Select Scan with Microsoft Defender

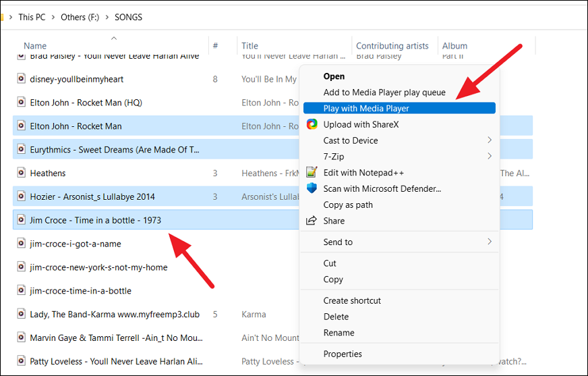point(382,188)
